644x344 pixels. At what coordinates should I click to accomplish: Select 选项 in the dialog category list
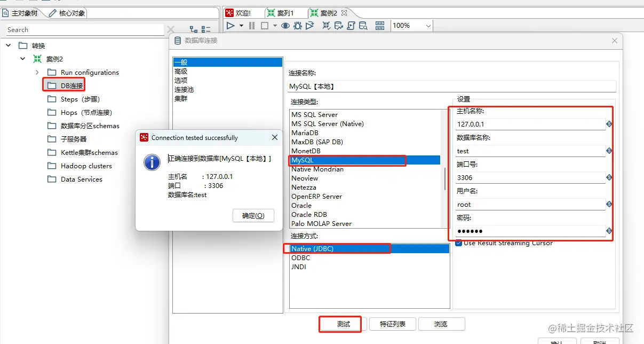click(228, 80)
